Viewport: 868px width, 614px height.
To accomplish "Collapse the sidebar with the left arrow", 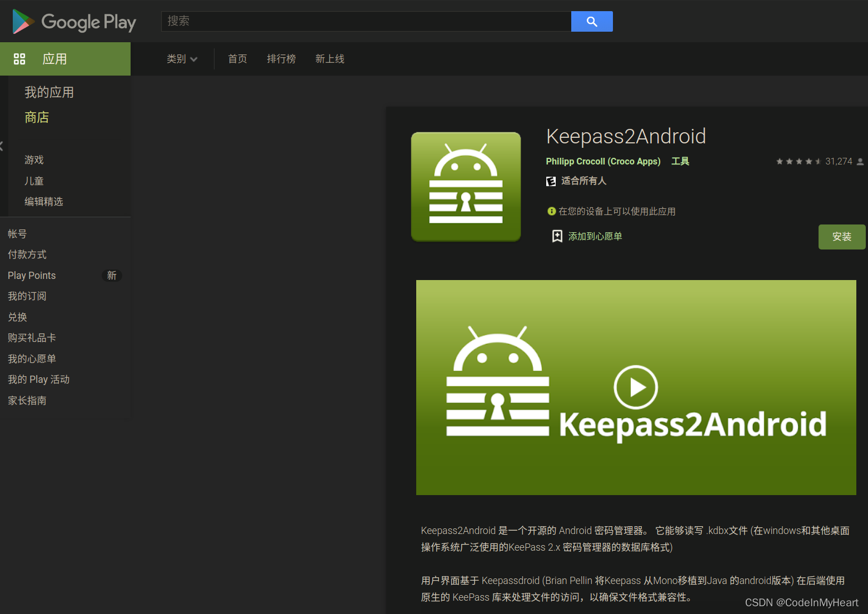I will 2,146.
